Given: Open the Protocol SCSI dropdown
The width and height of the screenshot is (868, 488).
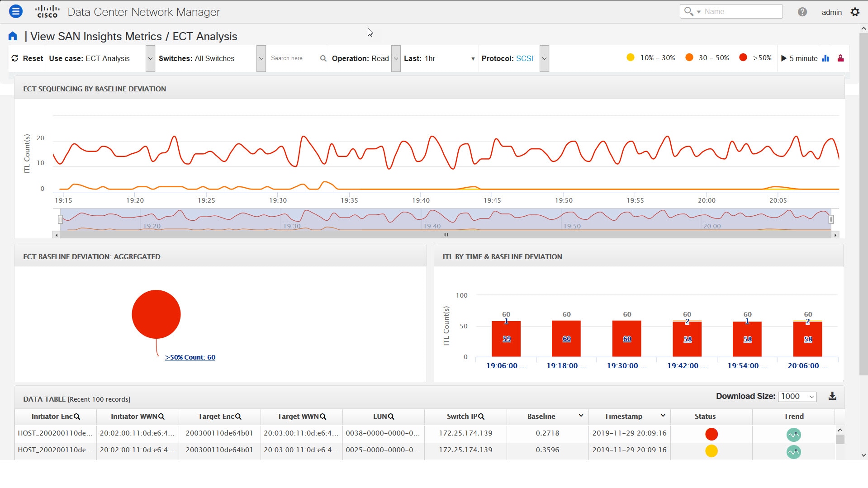Looking at the screenshot, I should pos(544,59).
